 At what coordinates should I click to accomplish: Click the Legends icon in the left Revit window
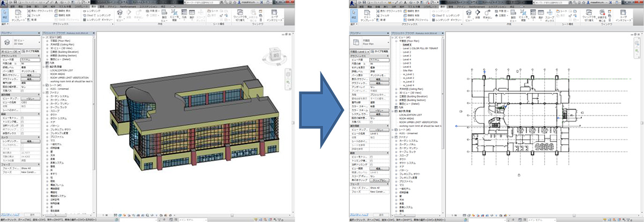184,14
